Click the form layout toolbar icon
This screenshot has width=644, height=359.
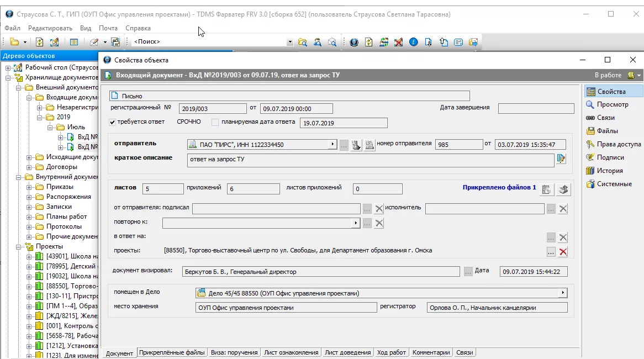click(x=115, y=42)
